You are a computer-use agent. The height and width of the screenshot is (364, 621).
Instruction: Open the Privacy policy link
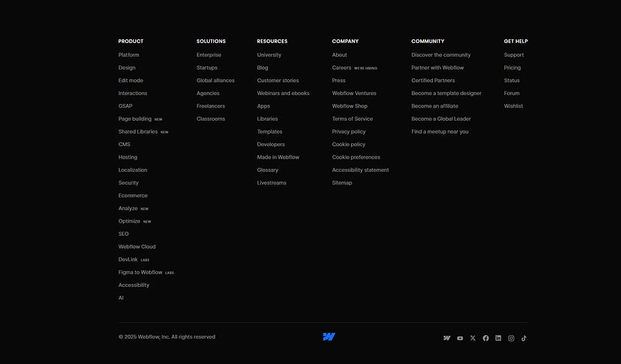(x=349, y=132)
